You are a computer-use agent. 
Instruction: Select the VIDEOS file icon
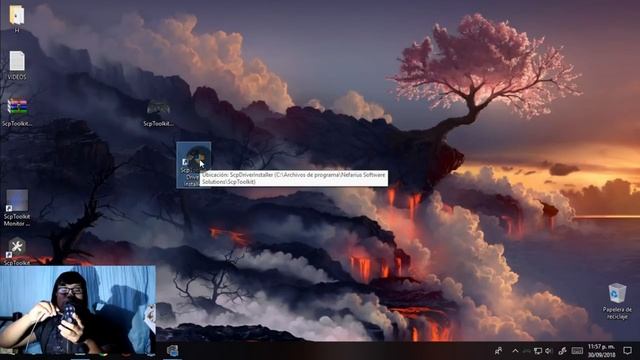tap(17, 65)
